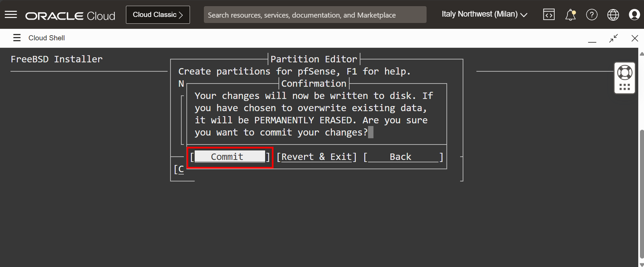The image size is (644, 267).
Task: Restore Cloud Shell to smaller size
Action: 613,38
